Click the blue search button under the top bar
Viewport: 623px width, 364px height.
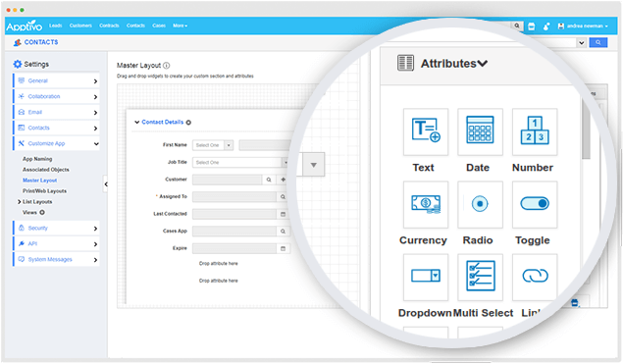click(x=597, y=42)
